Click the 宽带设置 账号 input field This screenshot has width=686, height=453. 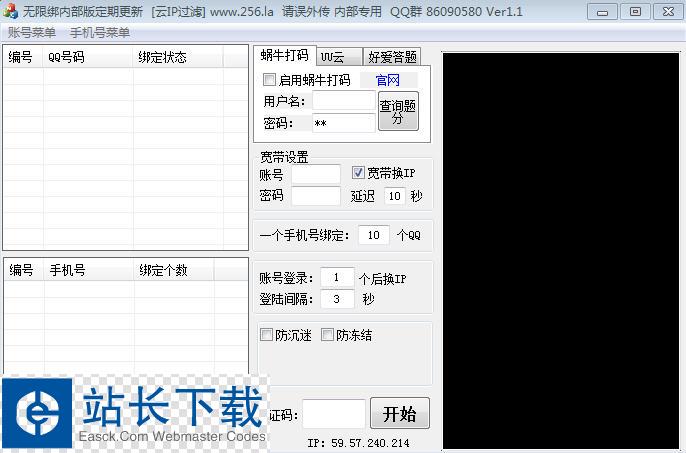coord(316,174)
